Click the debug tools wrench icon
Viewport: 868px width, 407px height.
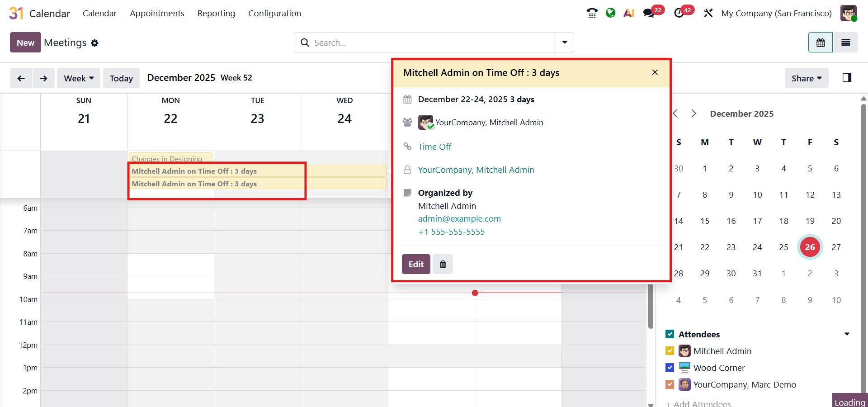[708, 13]
